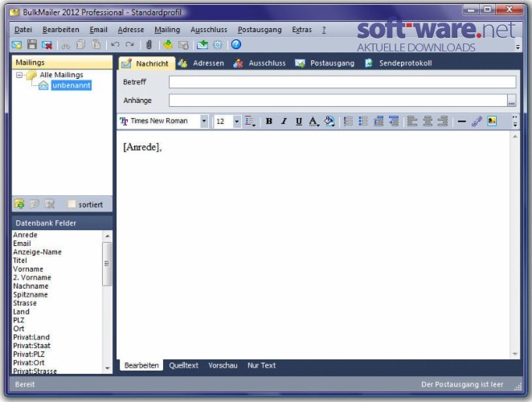This screenshot has height=402, width=532.
Task: Open the ? help menu
Action: click(x=324, y=30)
